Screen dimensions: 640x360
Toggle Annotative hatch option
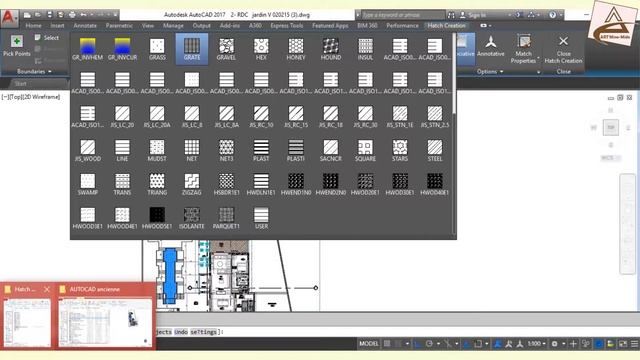coord(491,46)
